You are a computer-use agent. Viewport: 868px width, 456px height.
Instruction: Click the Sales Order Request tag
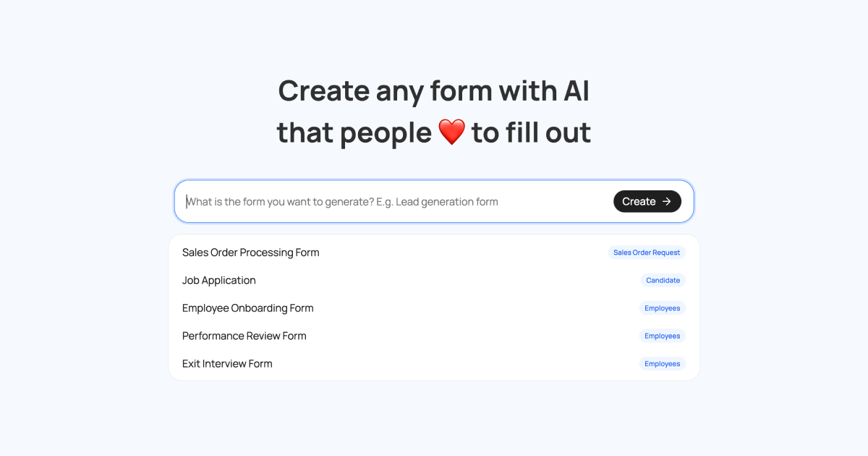pos(647,253)
